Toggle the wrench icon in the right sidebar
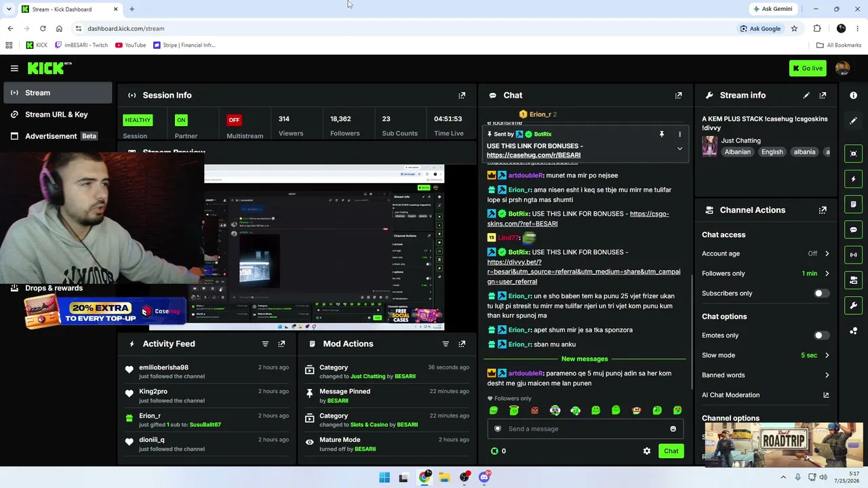This screenshot has width=868, height=488. (853, 306)
